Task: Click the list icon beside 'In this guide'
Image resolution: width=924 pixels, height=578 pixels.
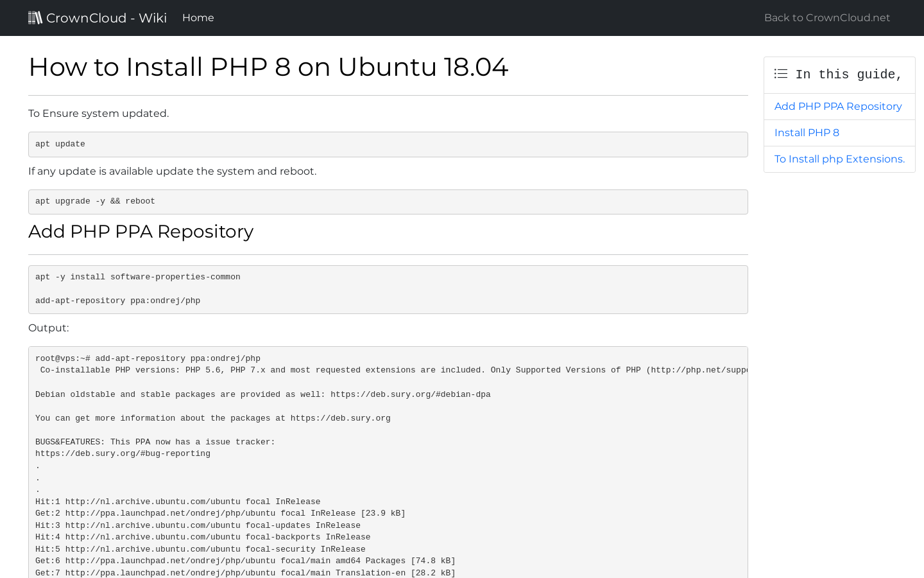Action: (x=781, y=74)
